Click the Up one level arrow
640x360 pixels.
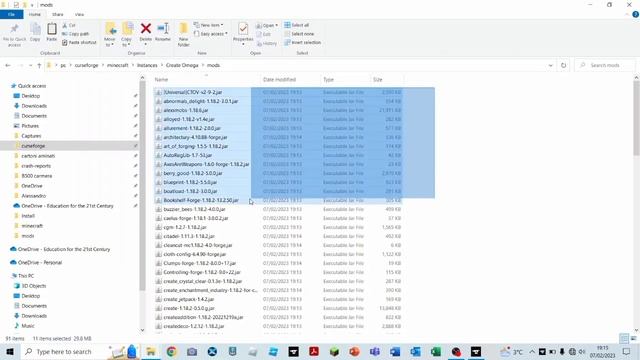(39, 65)
